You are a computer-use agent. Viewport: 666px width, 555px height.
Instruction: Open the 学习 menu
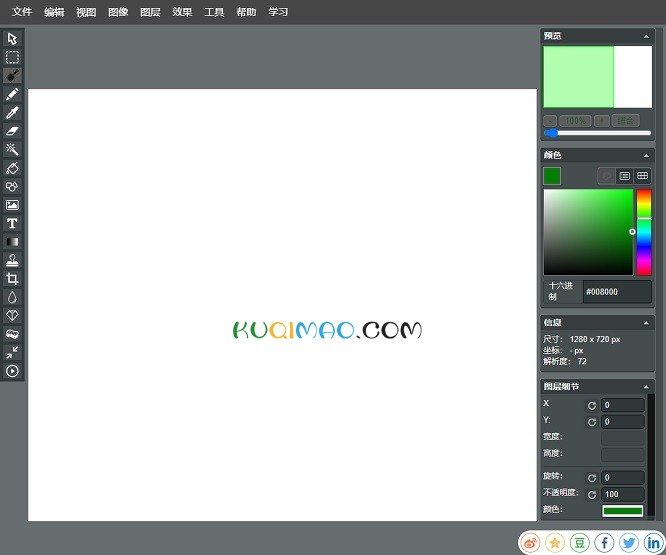pos(278,12)
